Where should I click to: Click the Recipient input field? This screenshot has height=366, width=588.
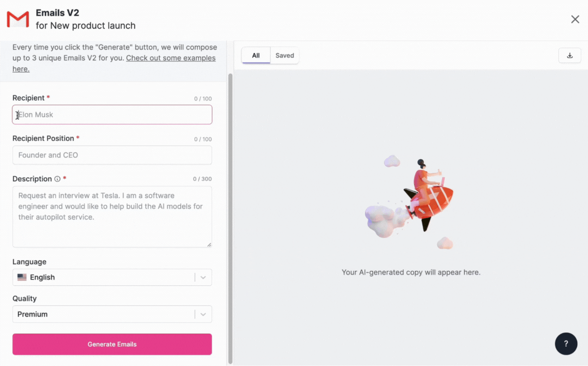[x=112, y=115]
